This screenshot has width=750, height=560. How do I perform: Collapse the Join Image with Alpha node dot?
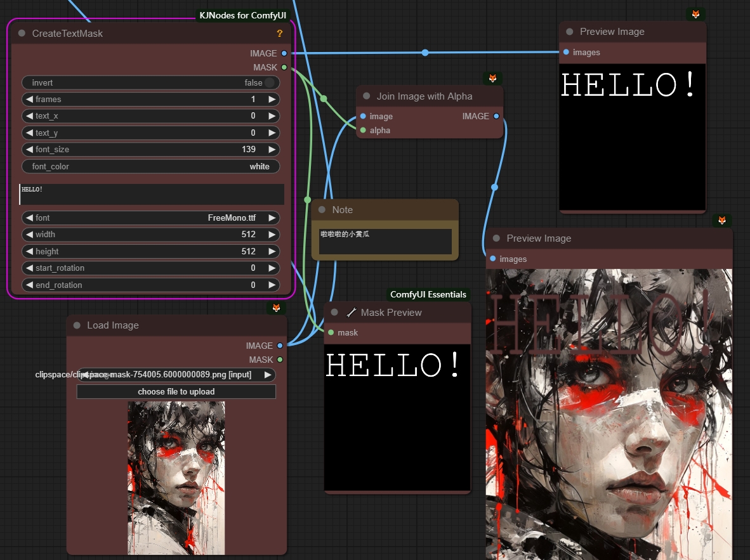click(366, 96)
